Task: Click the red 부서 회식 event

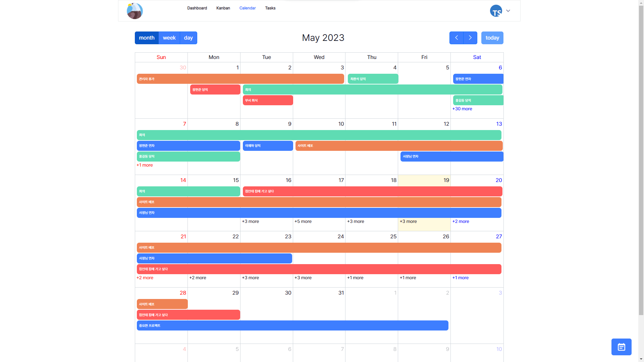Action: click(268, 100)
